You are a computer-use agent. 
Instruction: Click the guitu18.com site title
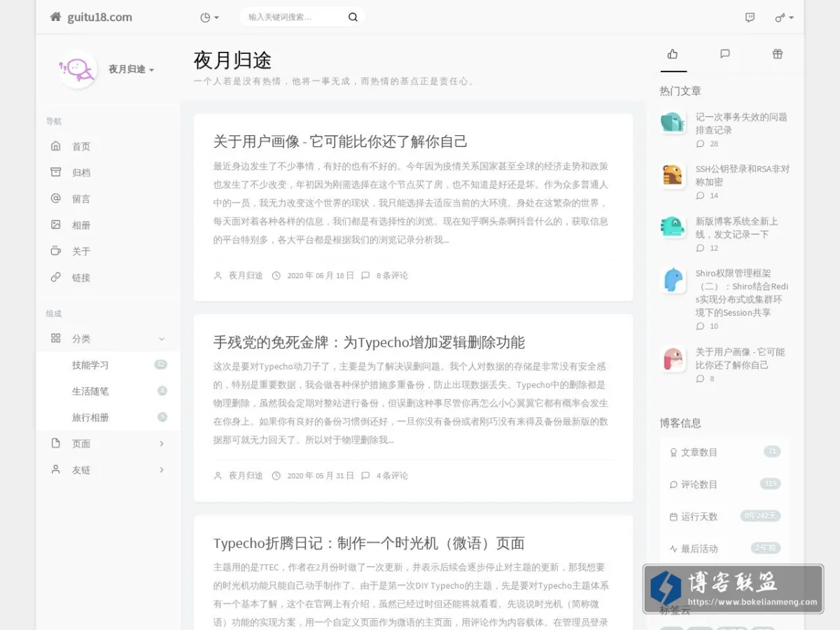(x=99, y=17)
